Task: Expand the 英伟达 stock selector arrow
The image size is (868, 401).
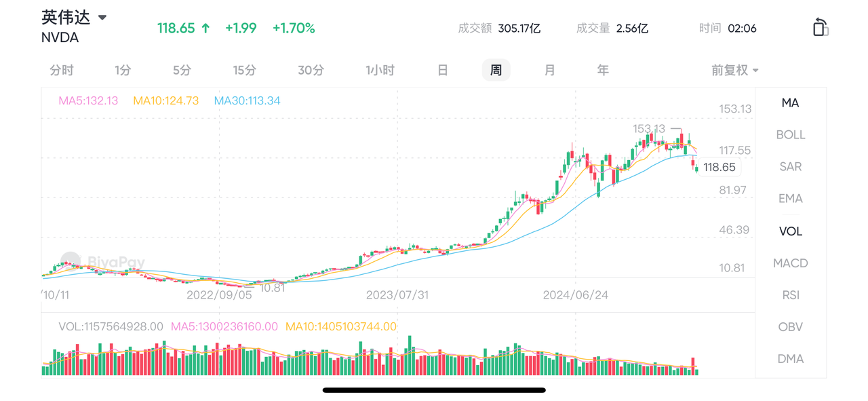Action: click(102, 17)
